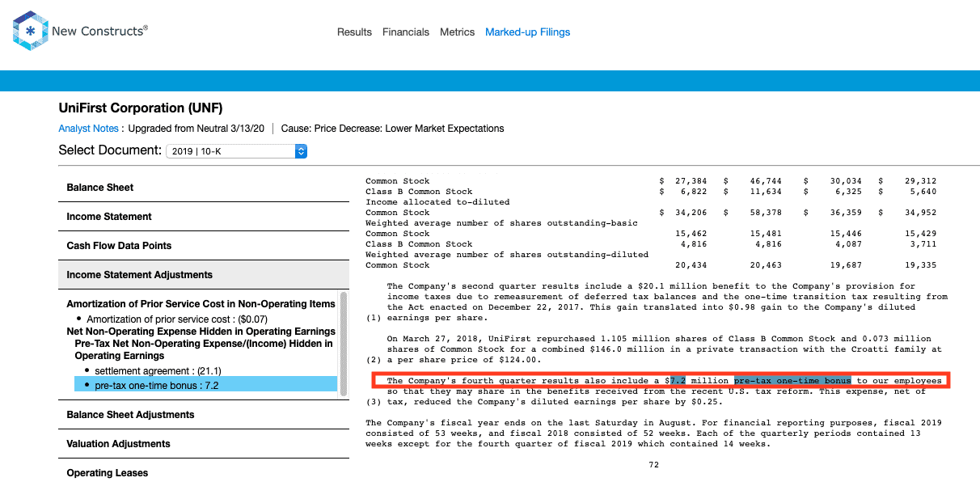Open the Results nav item

point(354,32)
